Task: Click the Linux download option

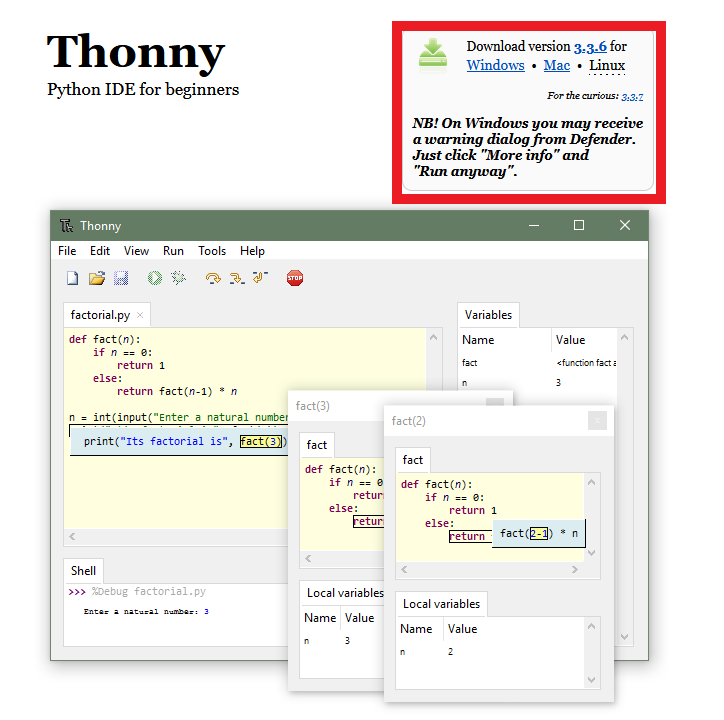Action: coord(607,65)
